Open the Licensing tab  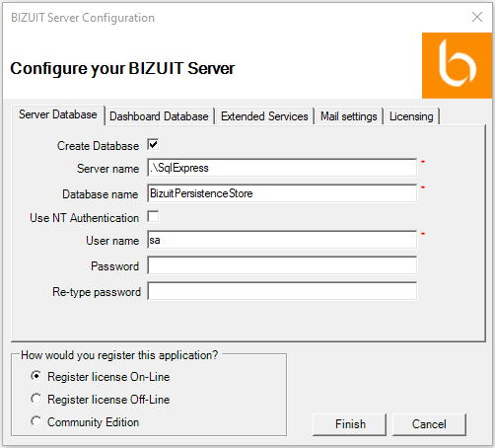click(x=411, y=116)
